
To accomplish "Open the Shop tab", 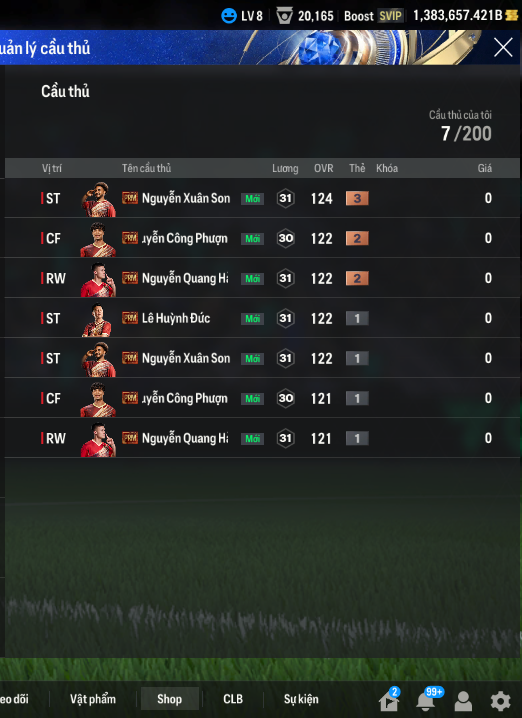I will coord(169,699).
